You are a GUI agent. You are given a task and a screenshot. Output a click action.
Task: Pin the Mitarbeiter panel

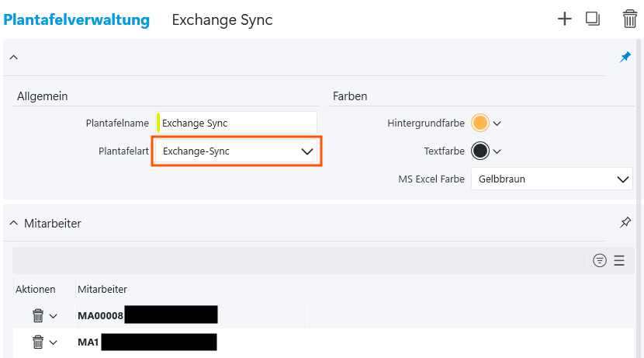click(x=625, y=223)
